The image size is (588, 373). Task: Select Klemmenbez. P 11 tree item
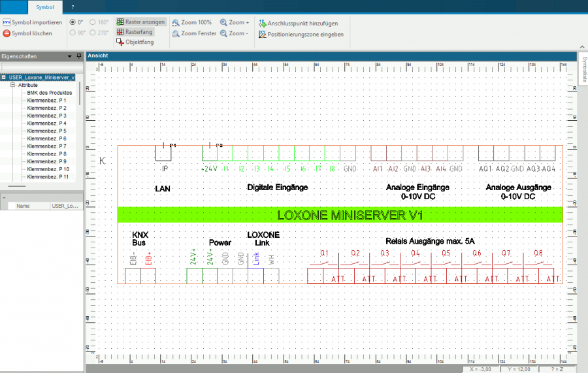click(48, 177)
